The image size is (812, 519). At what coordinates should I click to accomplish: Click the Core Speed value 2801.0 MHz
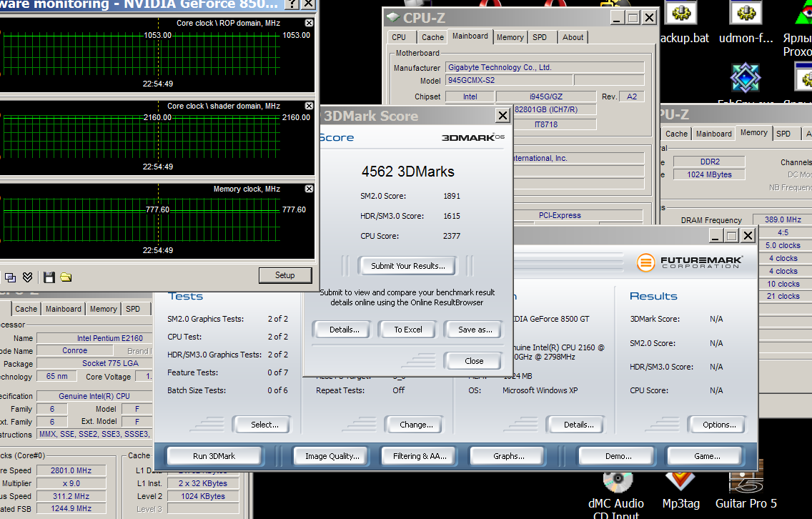pyautogui.click(x=71, y=470)
